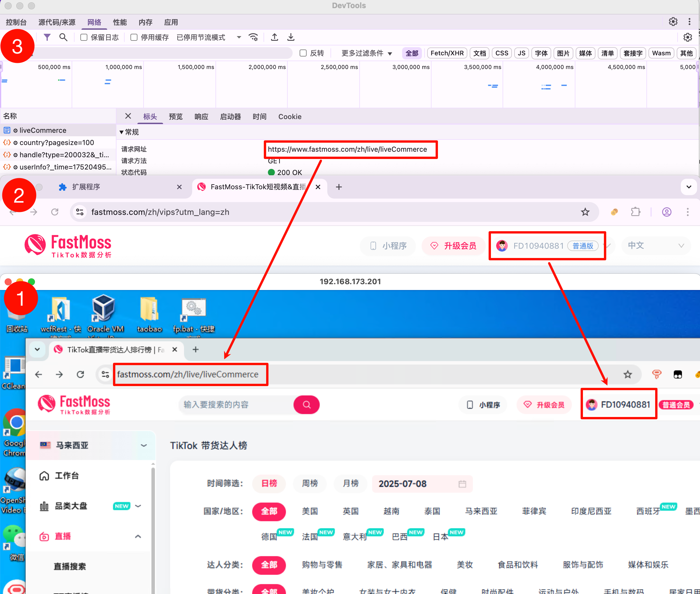This screenshot has width=700, height=594.
Task: Select the 周榜 time filter
Action: 310,484
